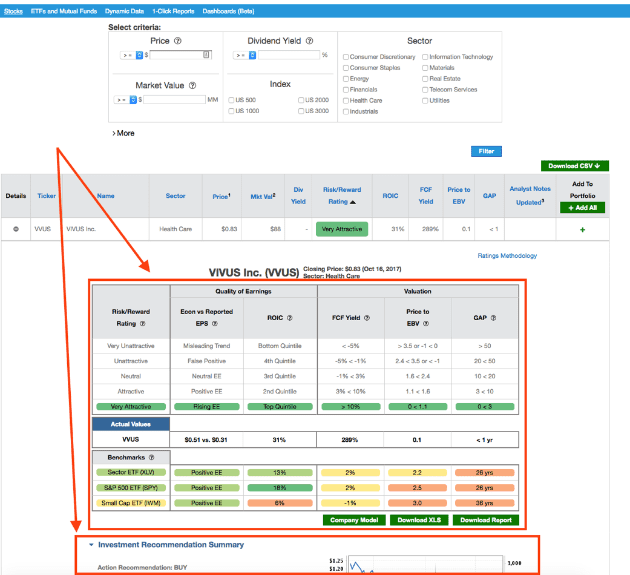Collapse the Investment Recommendation Summary section
Viewport: 630px width, 575px height.
[91, 545]
